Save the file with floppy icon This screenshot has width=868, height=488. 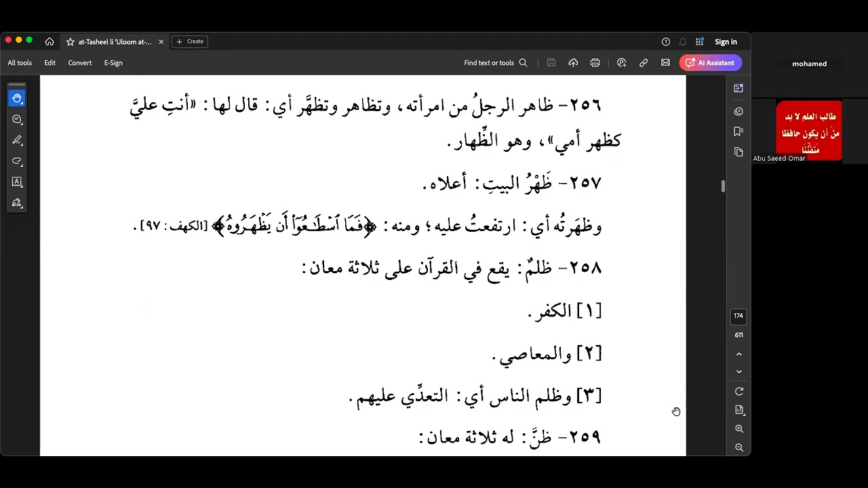click(x=551, y=63)
